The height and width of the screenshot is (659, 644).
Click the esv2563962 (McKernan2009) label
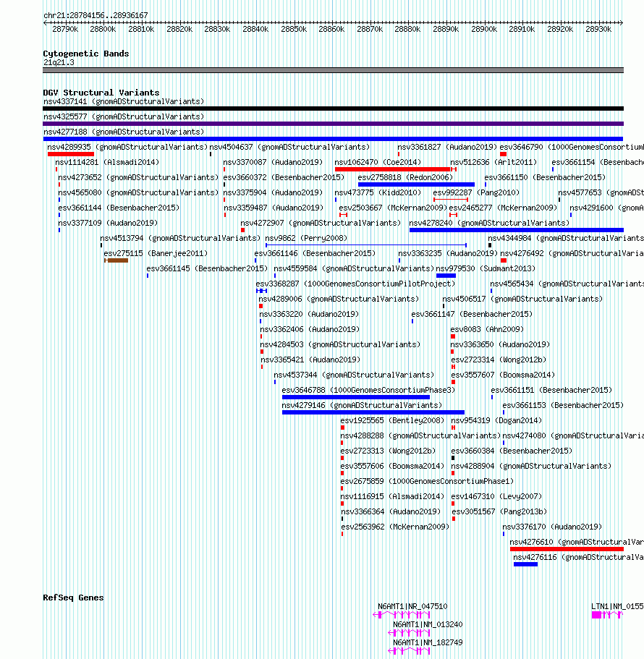click(395, 527)
